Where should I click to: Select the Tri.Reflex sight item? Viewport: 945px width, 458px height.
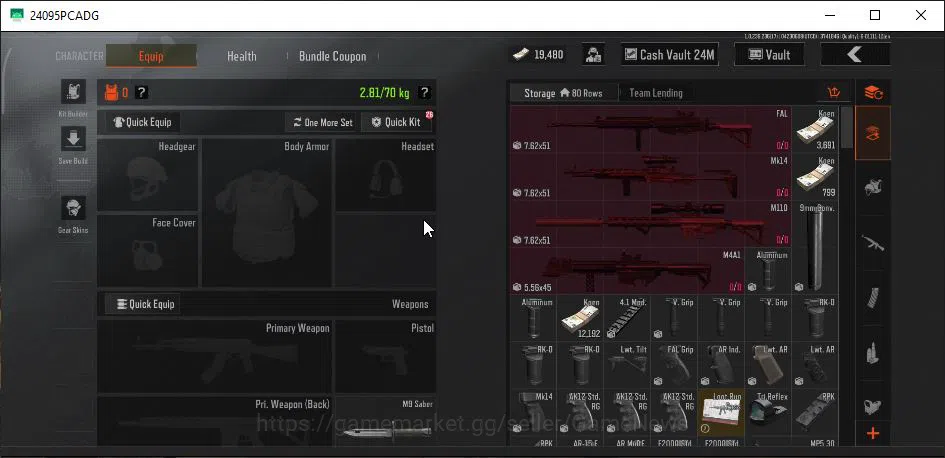pos(768,412)
